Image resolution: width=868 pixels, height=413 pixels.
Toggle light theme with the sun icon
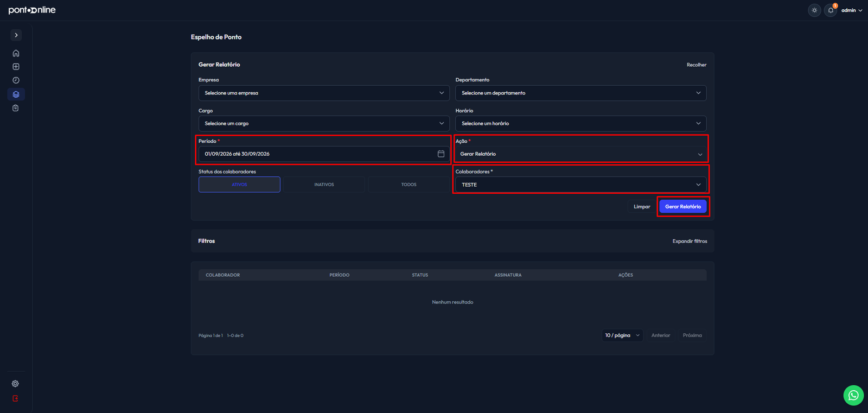click(x=814, y=10)
